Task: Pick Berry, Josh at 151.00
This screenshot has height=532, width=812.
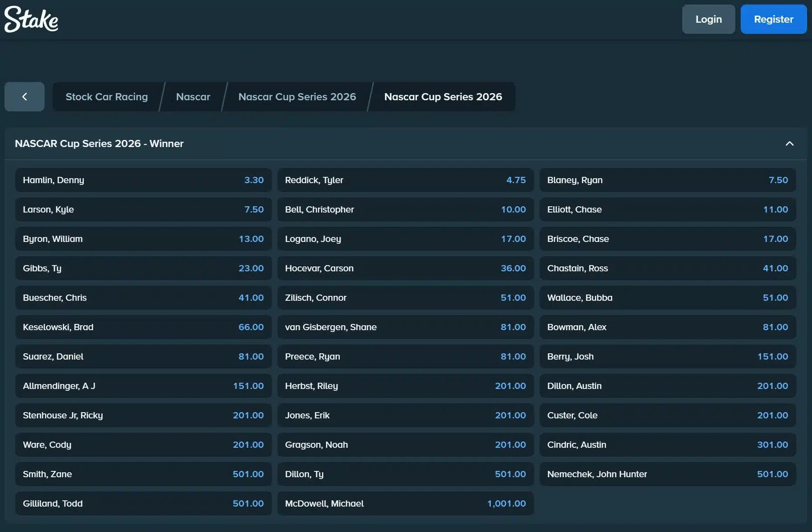Action: click(668, 356)
